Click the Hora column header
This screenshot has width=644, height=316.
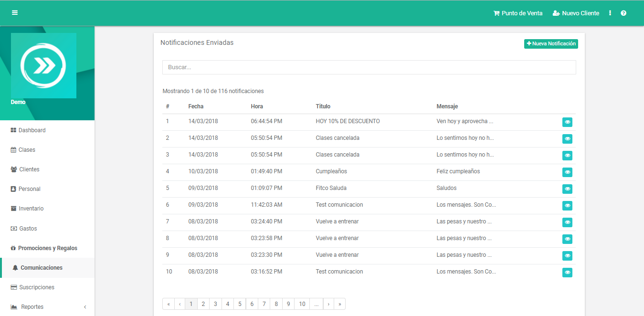[x=257, y=106]
